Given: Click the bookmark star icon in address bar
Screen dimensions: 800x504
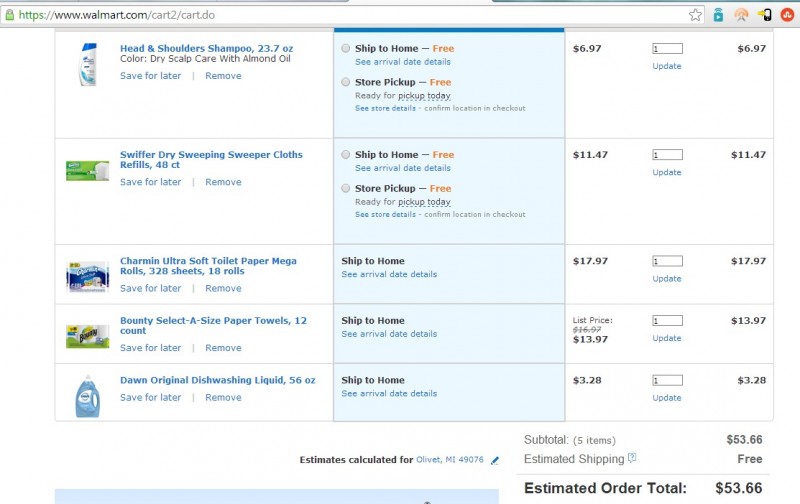Looking at the screenshot, I should (x=695, y=15).
